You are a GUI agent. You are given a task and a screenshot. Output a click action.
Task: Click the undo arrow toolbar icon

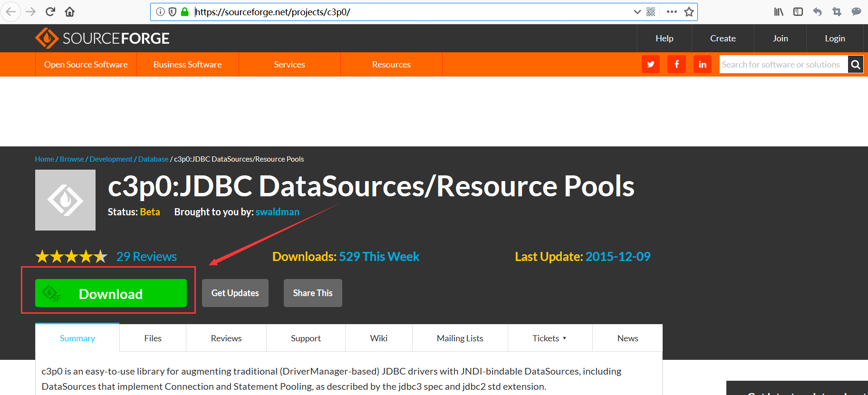point(818,12)
